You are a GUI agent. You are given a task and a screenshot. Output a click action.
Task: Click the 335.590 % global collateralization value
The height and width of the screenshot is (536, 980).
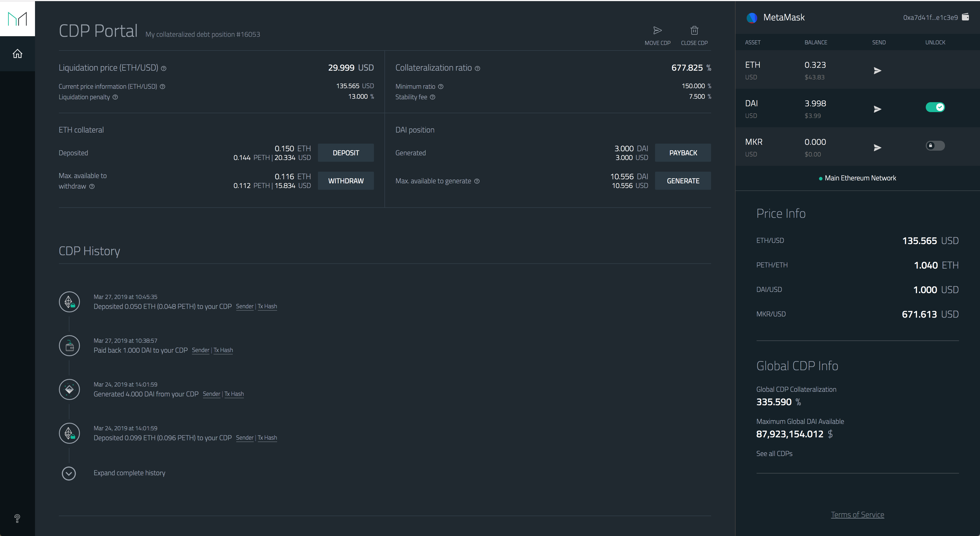[x=778, y=402]
